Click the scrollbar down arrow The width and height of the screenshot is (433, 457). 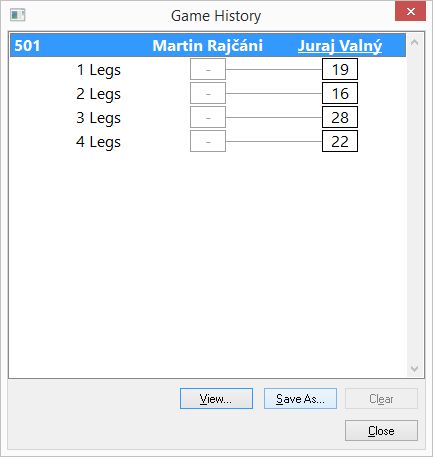(415, 368)
